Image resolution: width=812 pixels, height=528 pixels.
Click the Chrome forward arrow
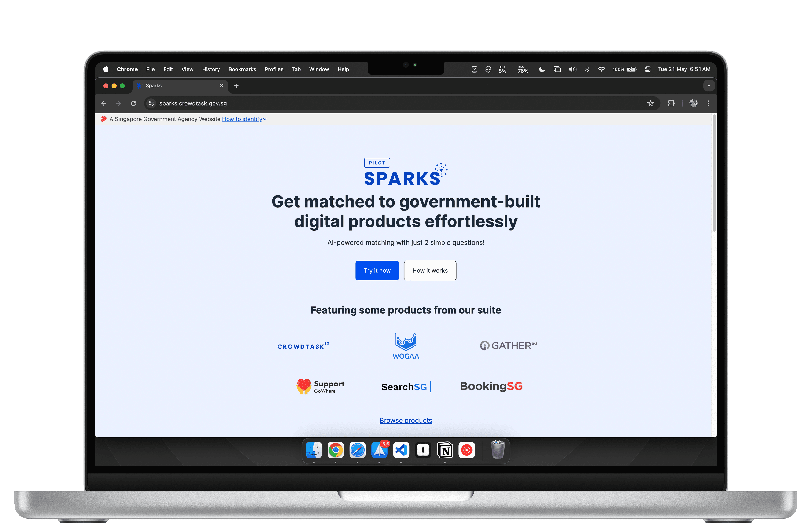(x=118, y=103)
